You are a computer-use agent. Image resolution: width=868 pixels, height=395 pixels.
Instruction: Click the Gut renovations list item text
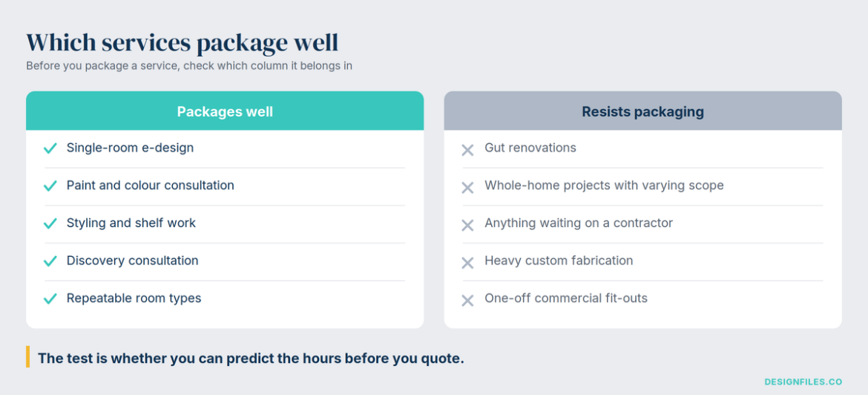[530, 148]
